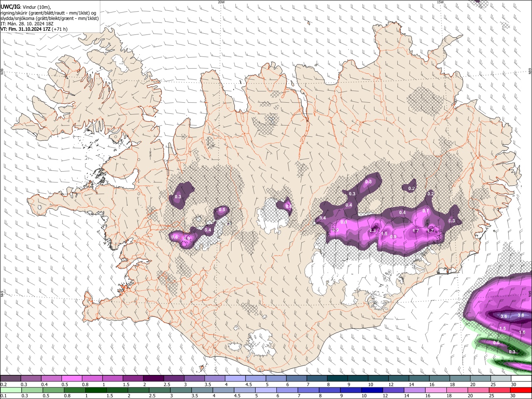Pick the rain legend swatch between 6 and 7
Viewport: 532px width, 399px height.
(287, 390)
